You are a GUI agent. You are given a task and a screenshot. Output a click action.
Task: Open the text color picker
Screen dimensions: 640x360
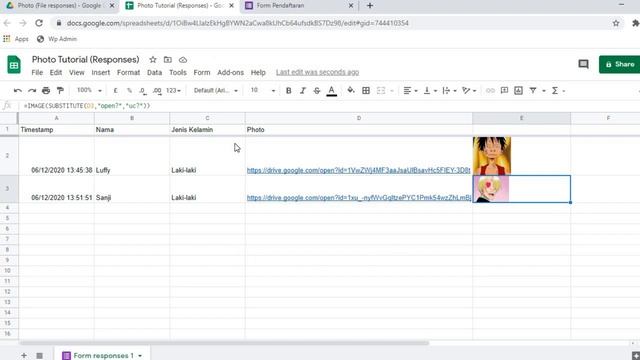coord(331,91)
